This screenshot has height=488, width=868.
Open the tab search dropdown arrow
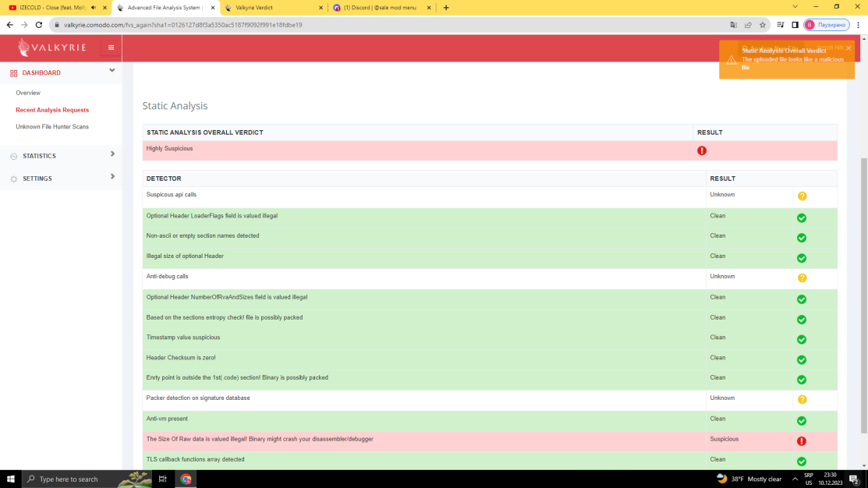coord(795,7)
